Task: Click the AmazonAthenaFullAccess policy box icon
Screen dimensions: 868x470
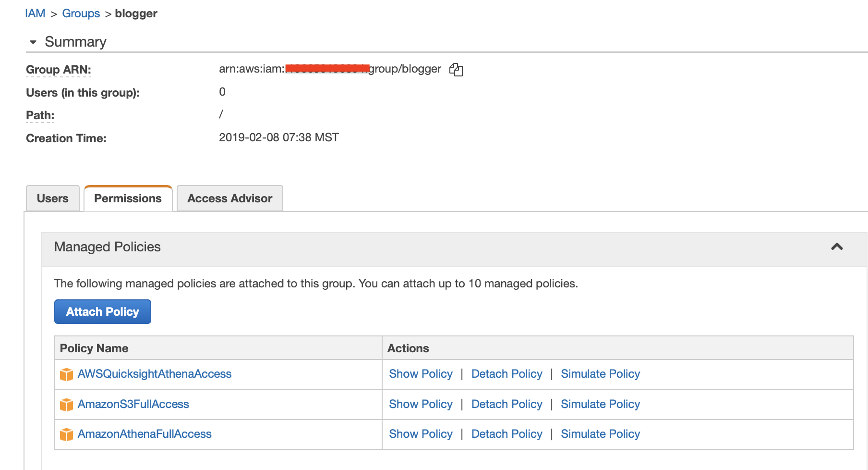Action: click(x=66, y=434)
